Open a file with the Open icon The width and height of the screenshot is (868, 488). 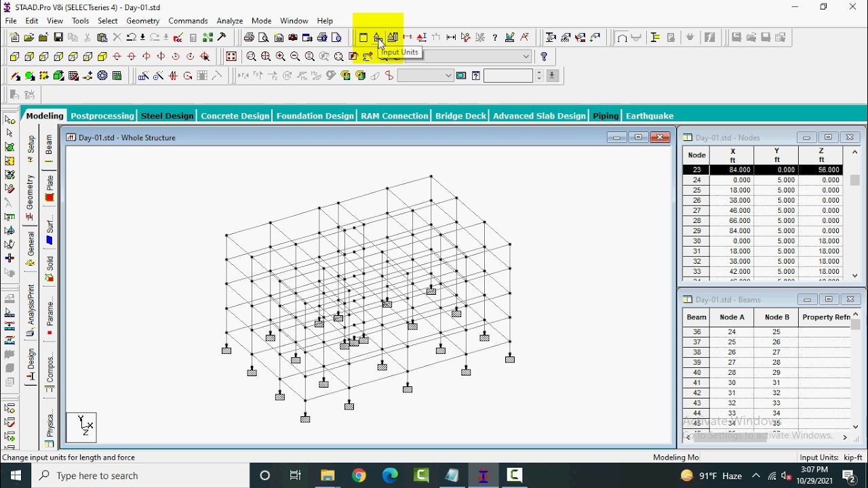29,38
